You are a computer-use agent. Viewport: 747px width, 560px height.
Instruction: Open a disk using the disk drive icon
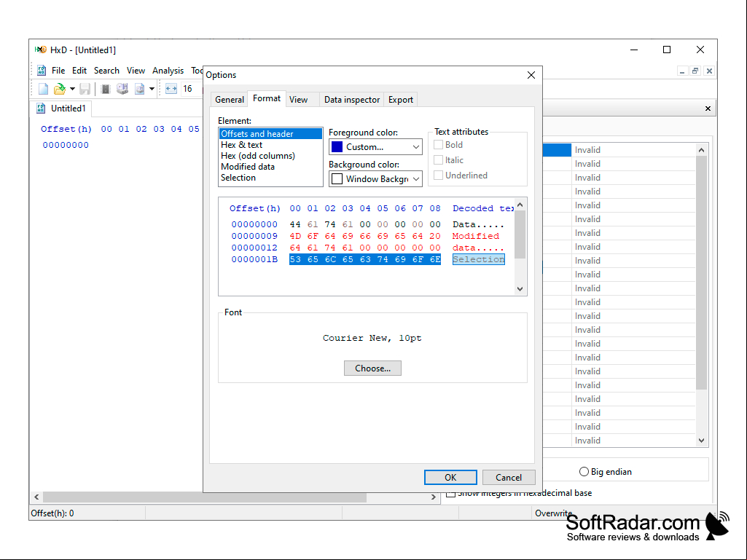click(x=122, y=89)
